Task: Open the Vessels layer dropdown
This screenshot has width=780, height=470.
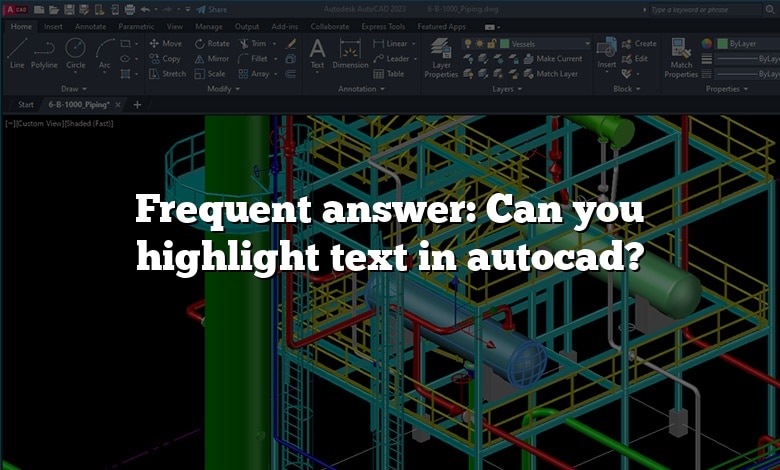Action: click(587, 44)
